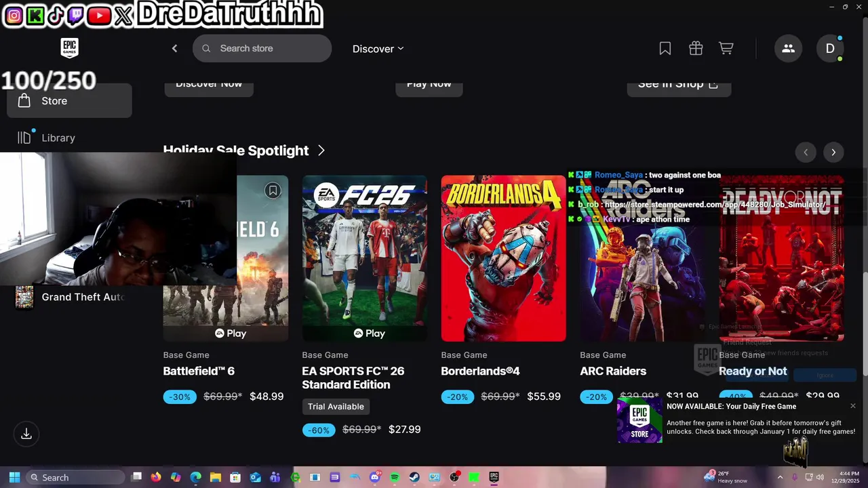
Task: Open the EA SPORTS FC 26 cover art
Action: tap(365, 258)
